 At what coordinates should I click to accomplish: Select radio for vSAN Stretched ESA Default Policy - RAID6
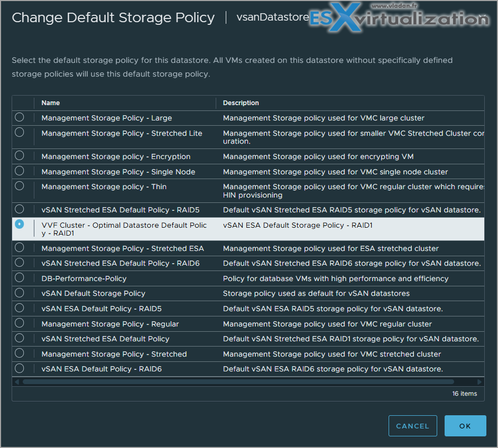point(20,263)
